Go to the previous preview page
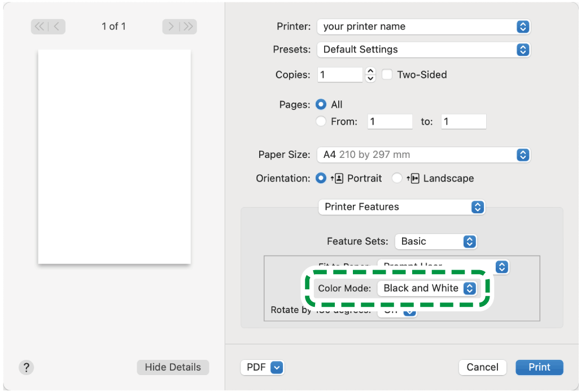The height and width of the screenshot is (392, 581). coord(56,27)
